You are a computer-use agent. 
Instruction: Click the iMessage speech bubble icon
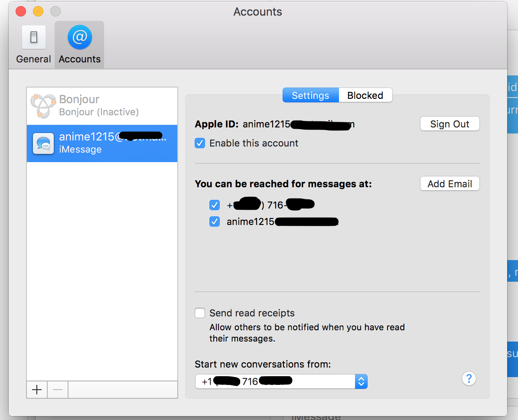coord(43,143)
